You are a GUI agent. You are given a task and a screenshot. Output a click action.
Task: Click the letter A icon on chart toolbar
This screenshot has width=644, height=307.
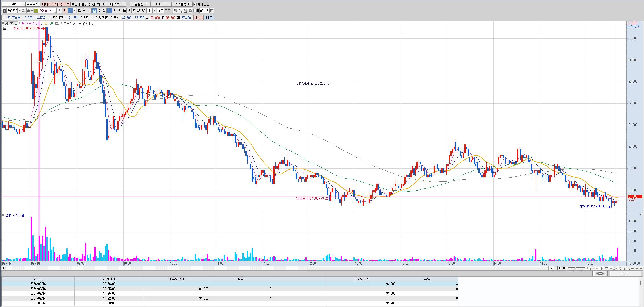641,268
